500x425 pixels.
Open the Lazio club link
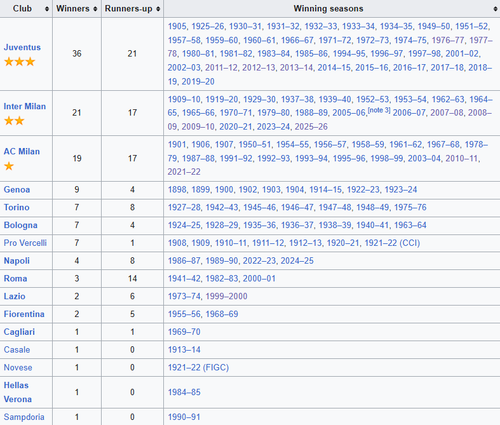click(x=14, y=296)
